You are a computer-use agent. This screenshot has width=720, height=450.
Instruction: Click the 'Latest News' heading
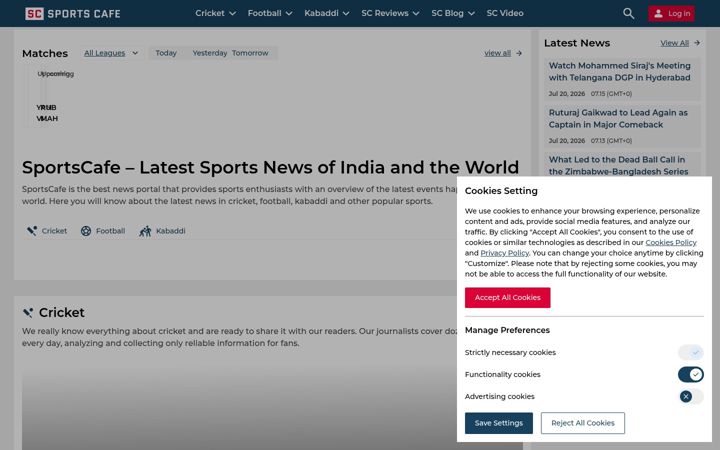(x=577, y=43)
